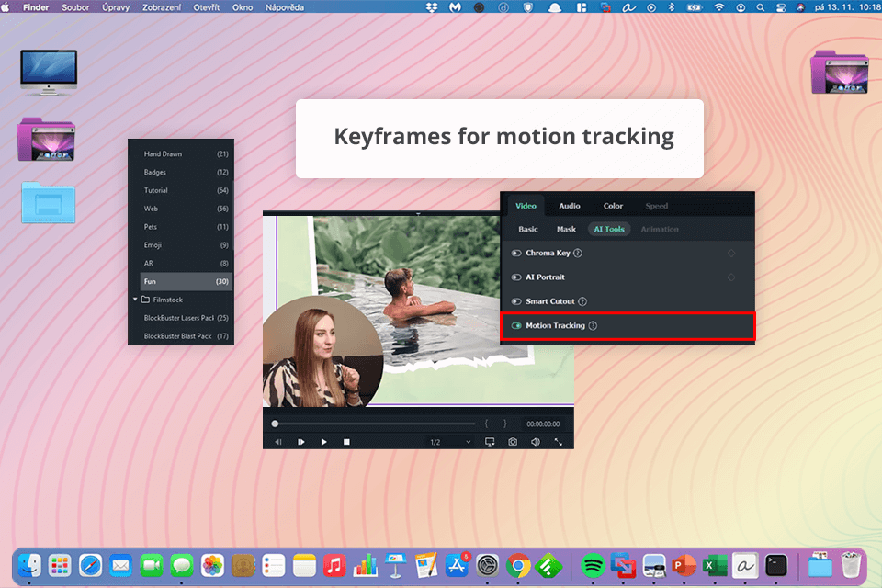Screen dimensions: 882x588
Task: Toggle the Chroma Key switch
Action: point(515,254)
